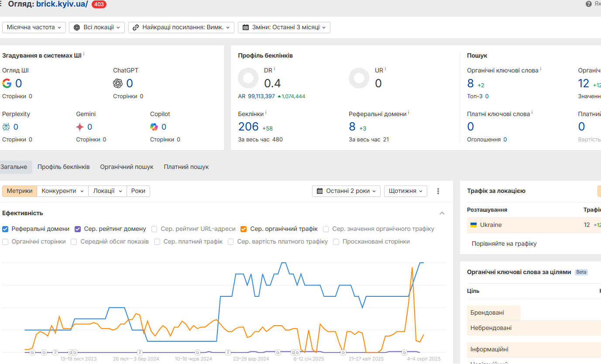Click info icon next to Реферальні домени

(x=409, y=113)
